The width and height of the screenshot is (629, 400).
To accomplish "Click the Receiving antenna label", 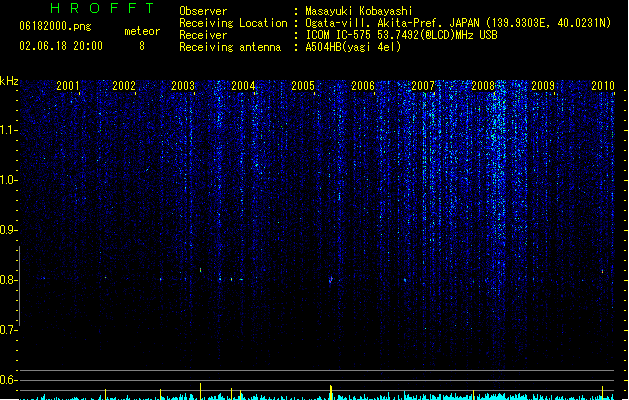I will pyautogui.click(x=230, y=47).
